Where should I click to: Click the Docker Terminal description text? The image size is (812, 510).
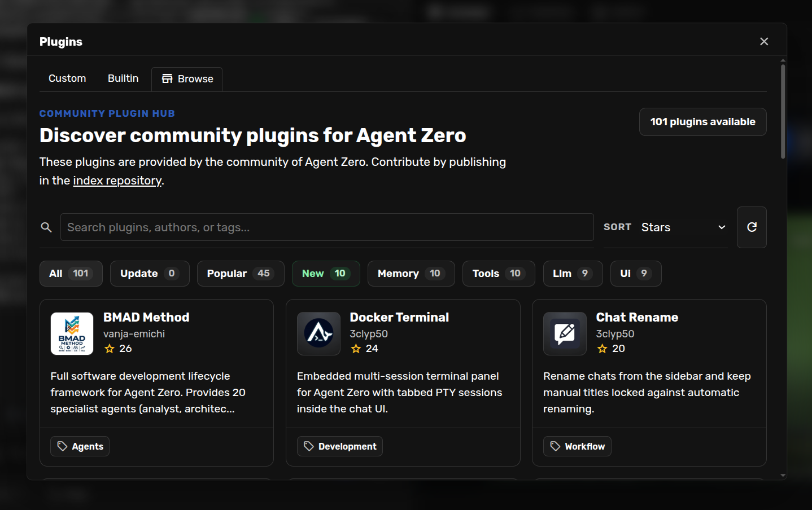click(399, 393)
